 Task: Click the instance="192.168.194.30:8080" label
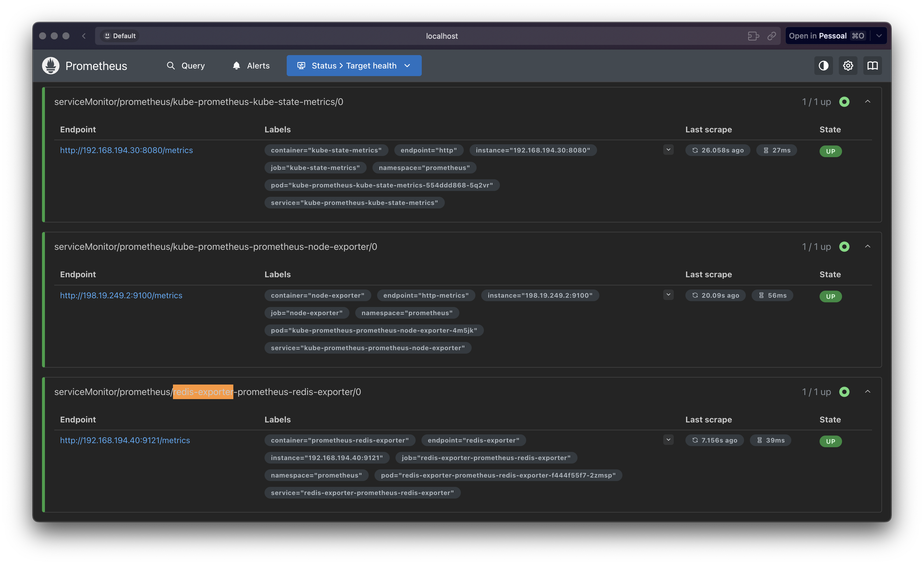[533, 150]
